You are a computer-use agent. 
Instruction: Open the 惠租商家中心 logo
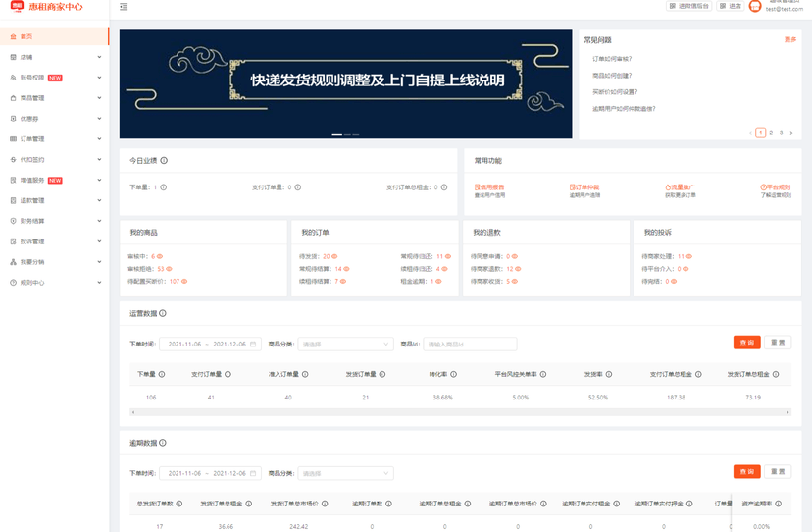tap(46, 7)
